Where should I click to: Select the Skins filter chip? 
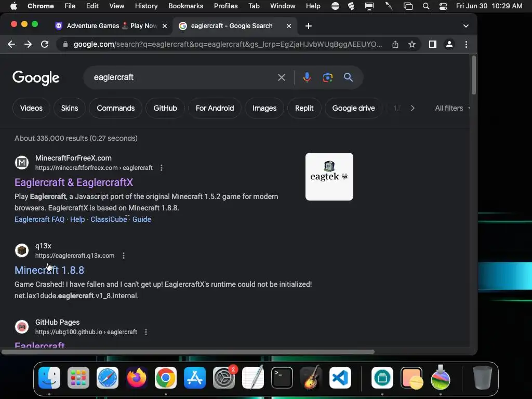pos(70,108)
